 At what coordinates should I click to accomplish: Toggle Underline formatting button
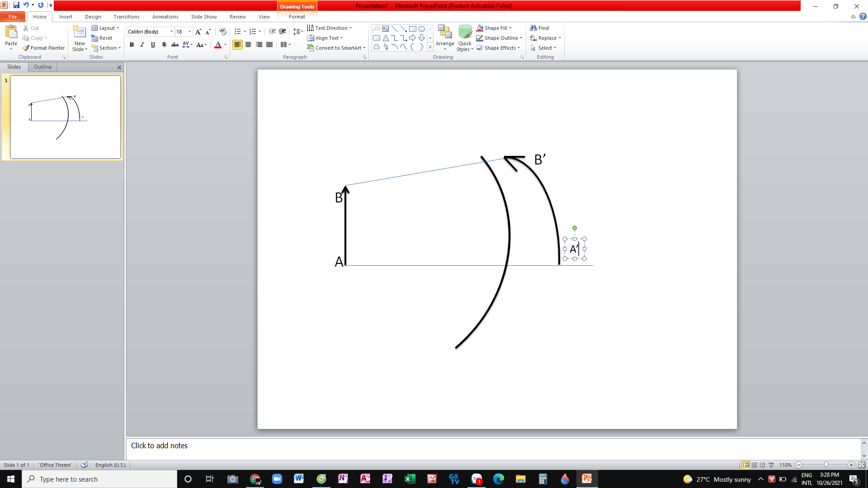coord(153,45)
